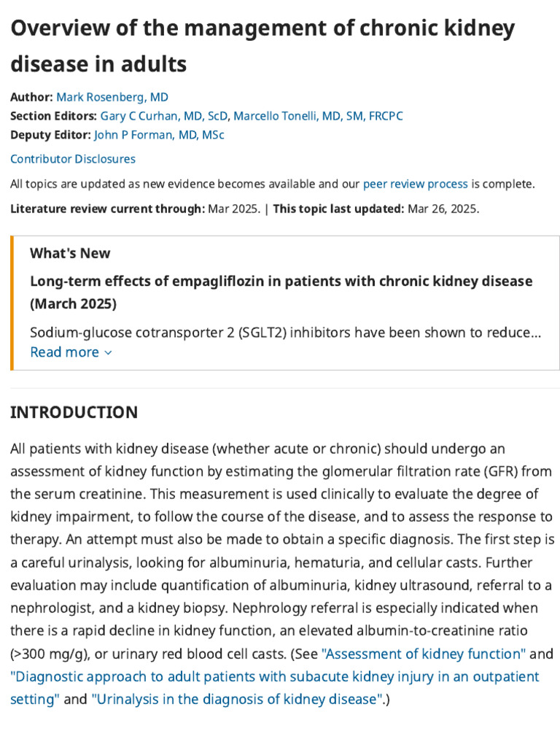This screenshot has width=560, height=747.
Task: Click the Deputy Editor label
Action: (x=50, y=135)
